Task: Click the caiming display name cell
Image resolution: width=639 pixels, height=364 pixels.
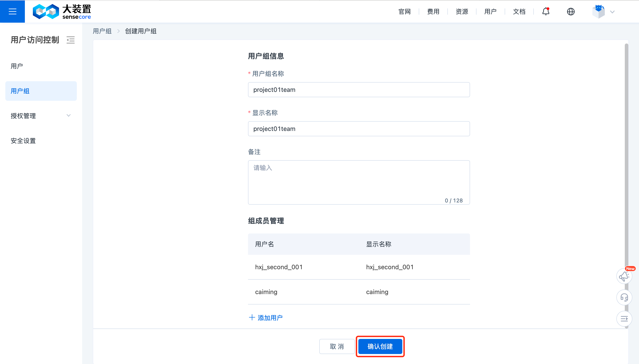Action: tap(377, 292)
